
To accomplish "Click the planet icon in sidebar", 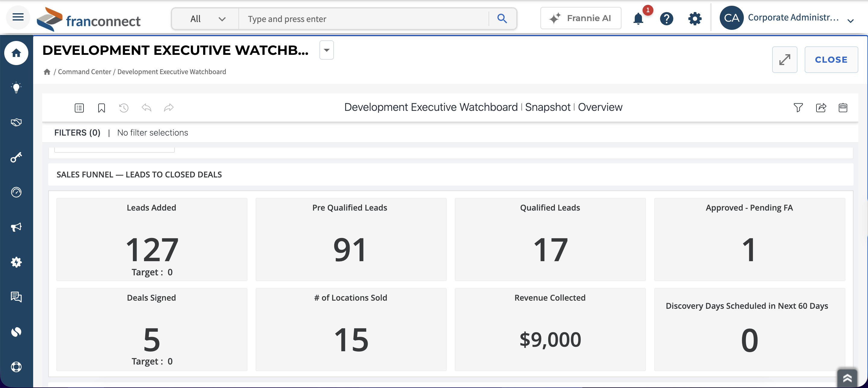I will [x=16, y=332].
